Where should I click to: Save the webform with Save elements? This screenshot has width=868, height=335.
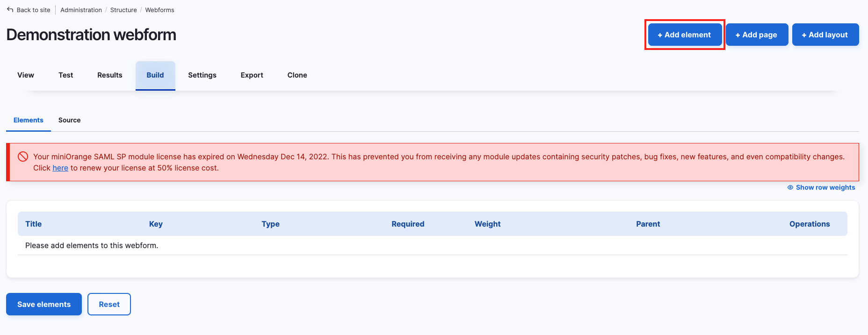[44, 304]
